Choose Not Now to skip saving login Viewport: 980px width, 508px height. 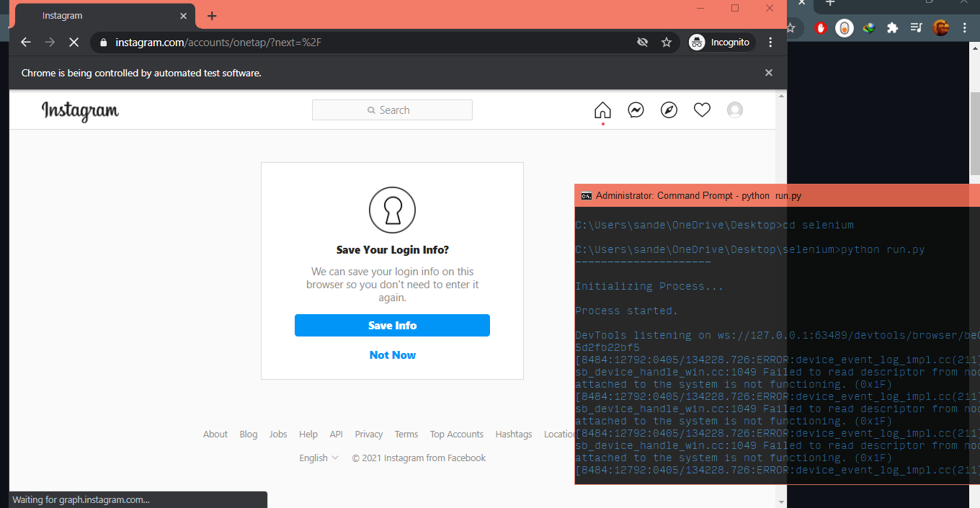tap(392, 355)
